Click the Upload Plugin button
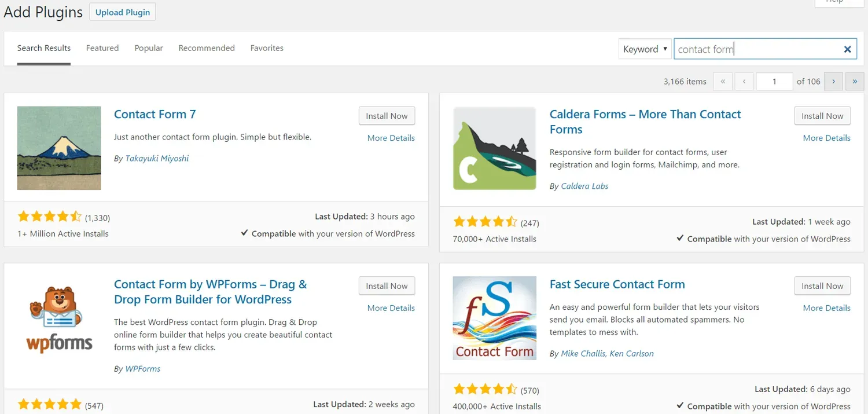 point(122,11)
